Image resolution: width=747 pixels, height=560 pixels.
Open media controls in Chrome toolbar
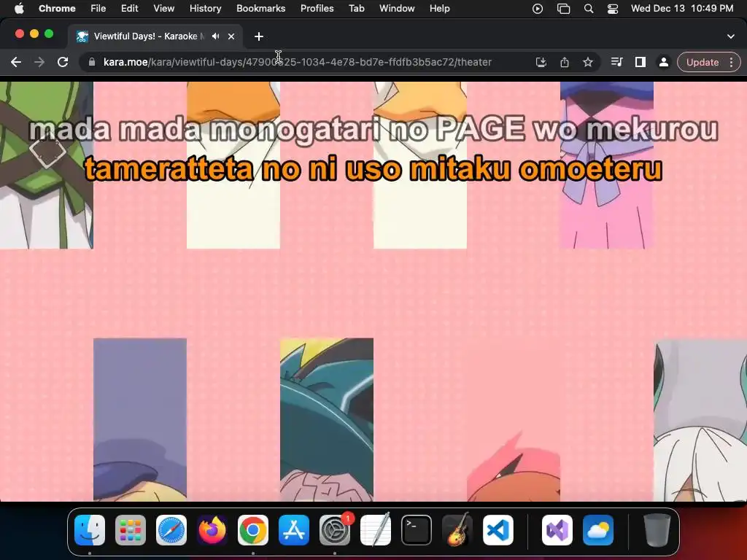click(x=616, y=62)
